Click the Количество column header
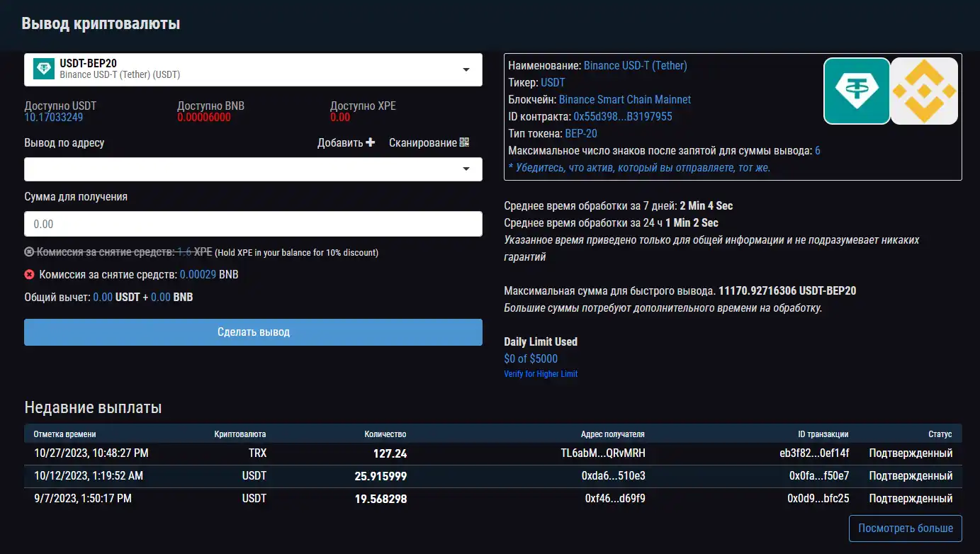 pos(385,434)
